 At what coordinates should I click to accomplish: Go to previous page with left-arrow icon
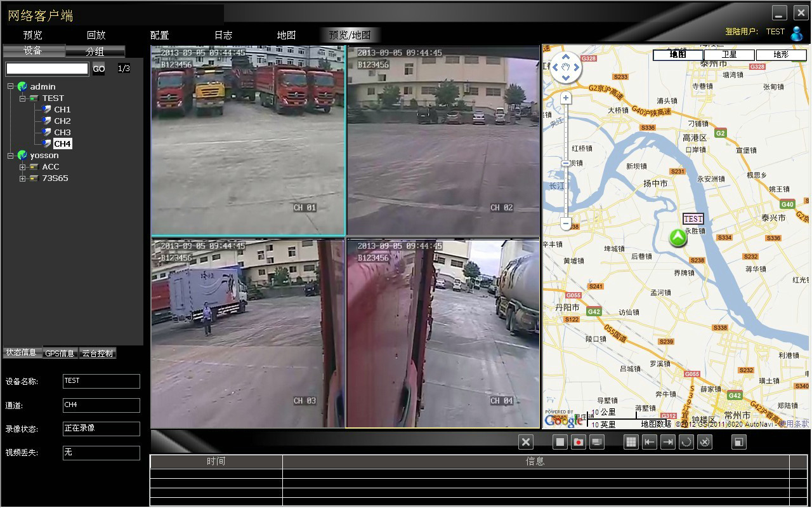(649, 442)
